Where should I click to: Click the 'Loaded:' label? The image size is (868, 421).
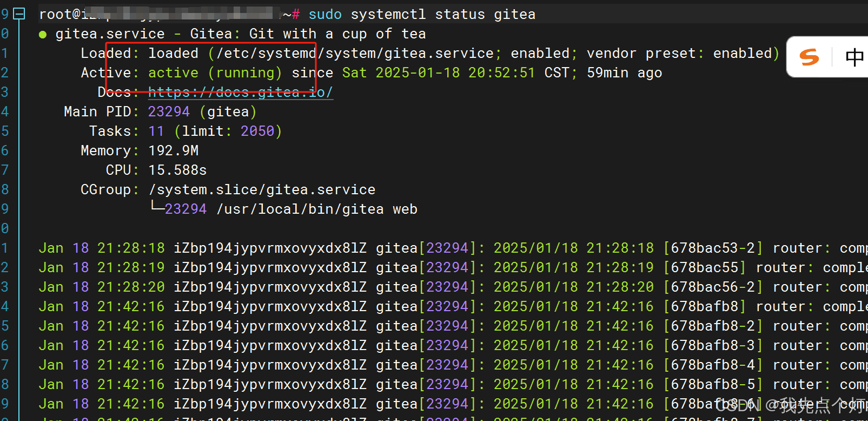tap(110, 54)
